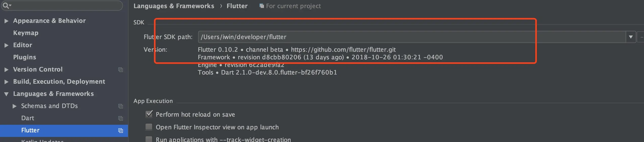Click project-level icon beside Dart
The height and width of the screenshot is (142, 644).
coord(121,118)
